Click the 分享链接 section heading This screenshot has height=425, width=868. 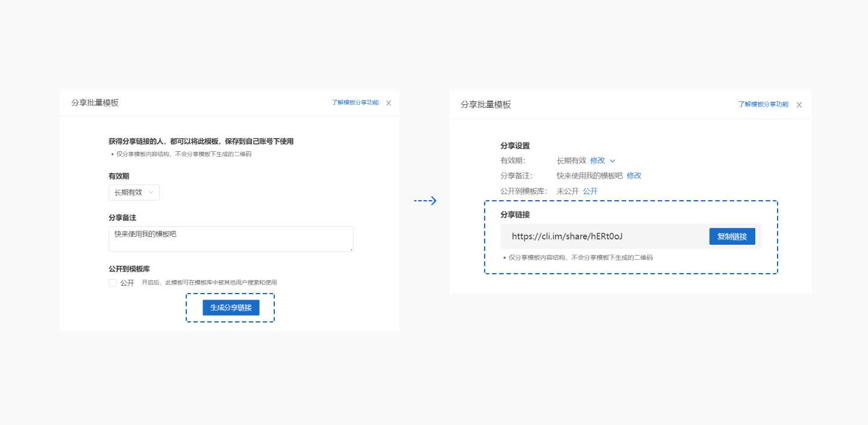click(515, 215)
